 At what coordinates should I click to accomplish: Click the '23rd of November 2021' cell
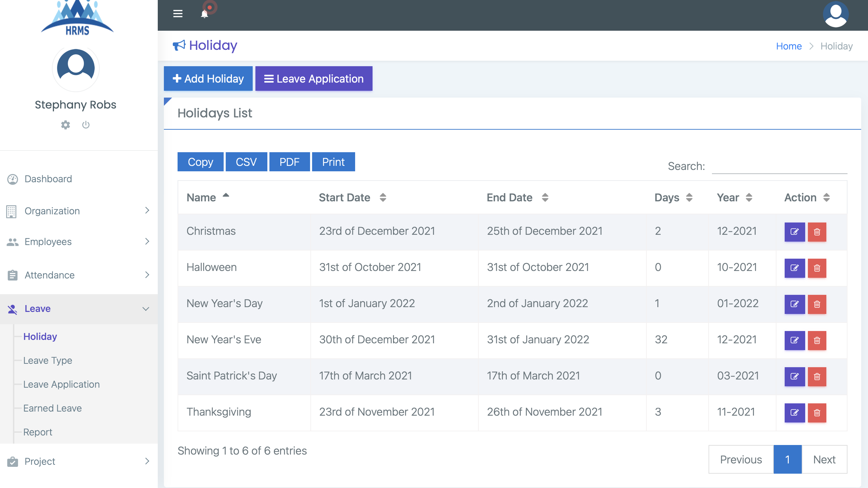(394, 413)
